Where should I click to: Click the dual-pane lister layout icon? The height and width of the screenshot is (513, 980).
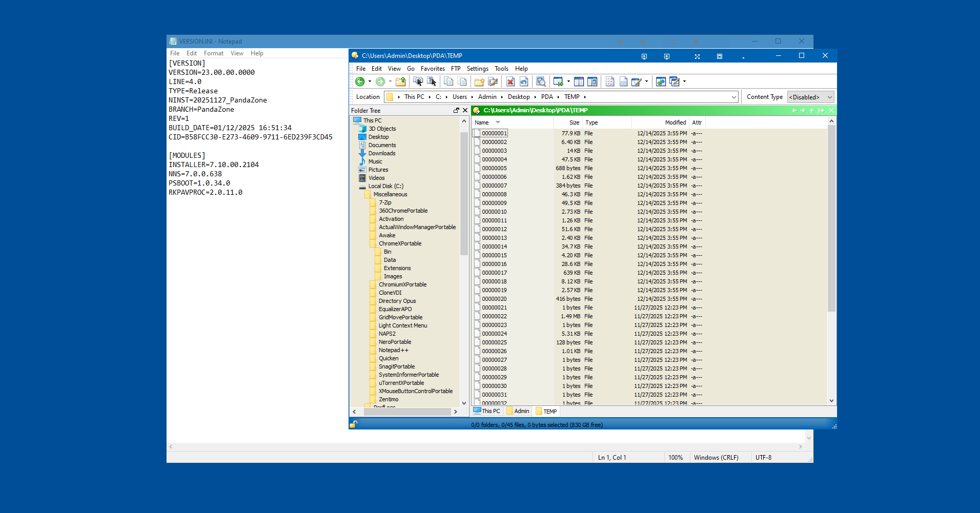[x=579, y=81]
